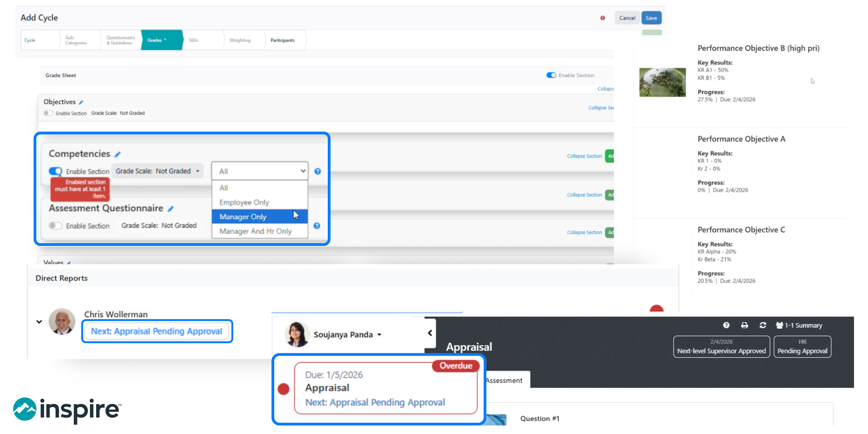This screenshot has height=434, width=868.
Task: Open the Performance Objective B thumbnail image
Action: tap(662, 82)
